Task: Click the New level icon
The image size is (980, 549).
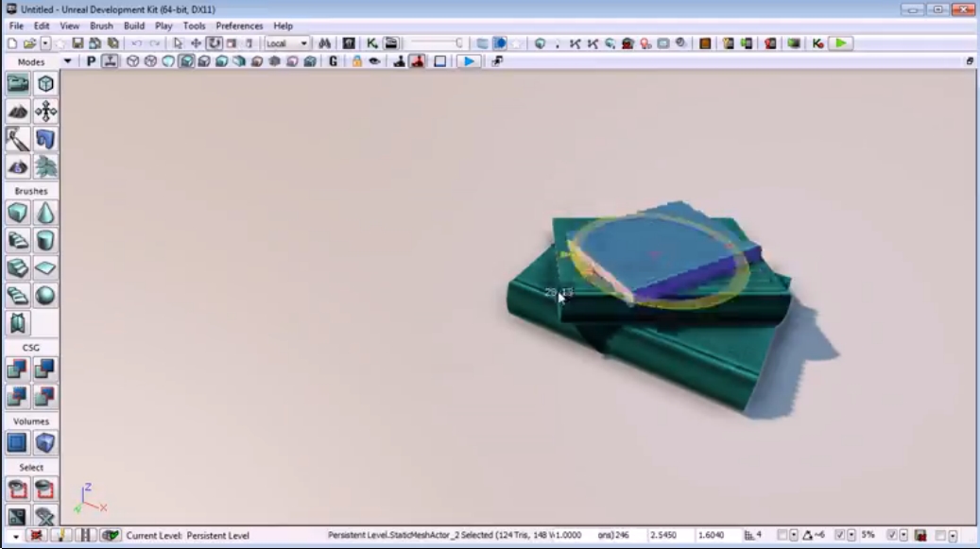Action: click(12, 43)
